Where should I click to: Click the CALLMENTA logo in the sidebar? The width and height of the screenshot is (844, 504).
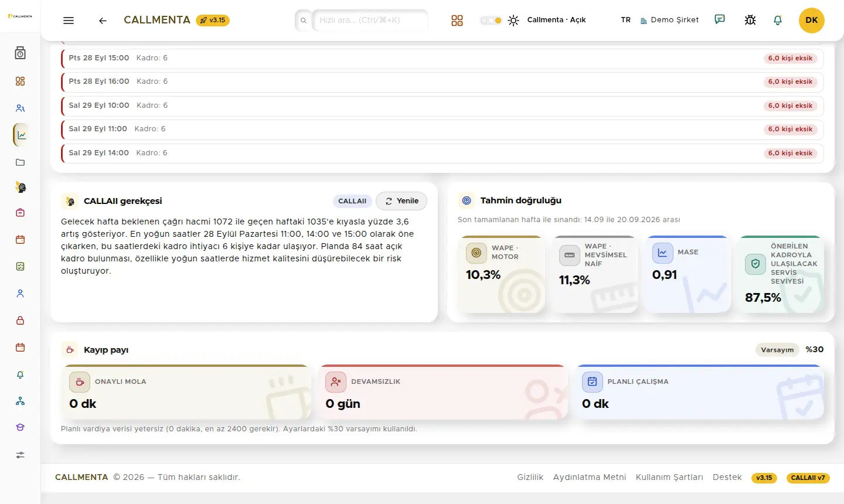click(20, 16)
